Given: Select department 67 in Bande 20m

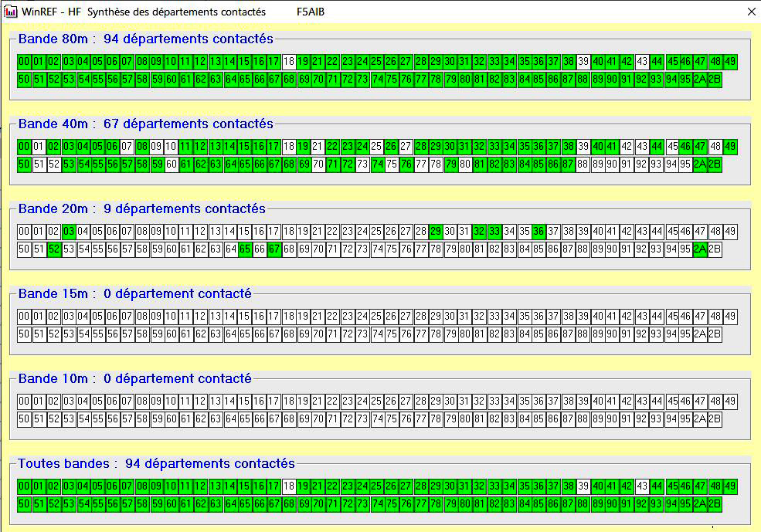Looking at the screenshot, I should tap(274, 249).
